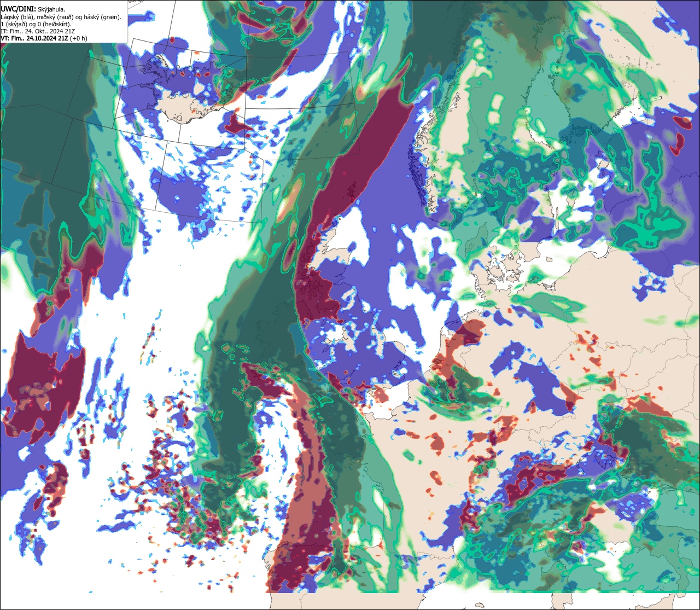Click the 'VT: Fim.. 24.10.2024 21Z (+0 h)' line
The height and width of the screenshot is (610, 700).
[44, 38]
